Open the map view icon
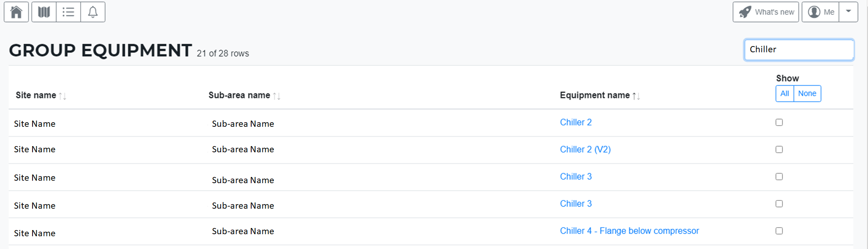This screenshot has height=249, width=868. click(44, 12)
